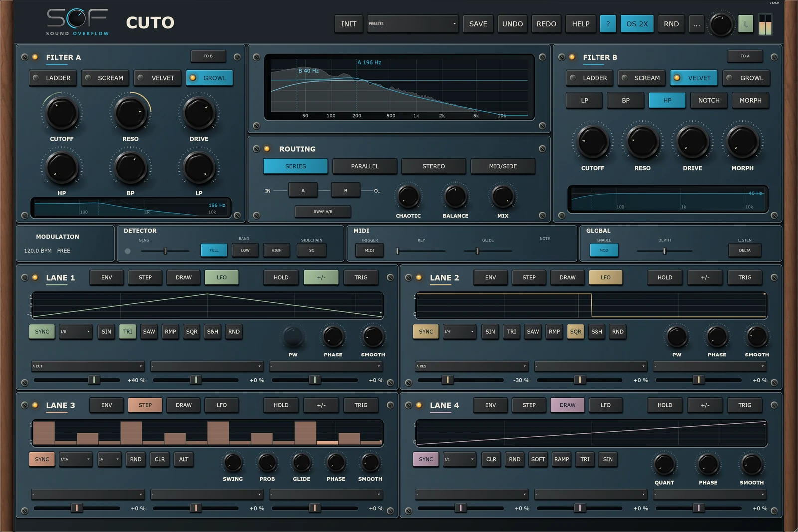The image size is (798, 532).
Task: Click the routing CHAOTIC knob
Action: pos(408,196)
